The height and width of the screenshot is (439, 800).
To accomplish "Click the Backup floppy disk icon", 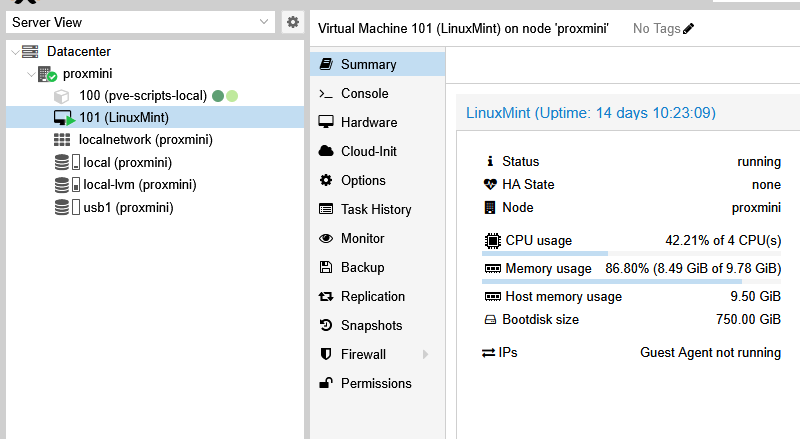I will (325, 268).
